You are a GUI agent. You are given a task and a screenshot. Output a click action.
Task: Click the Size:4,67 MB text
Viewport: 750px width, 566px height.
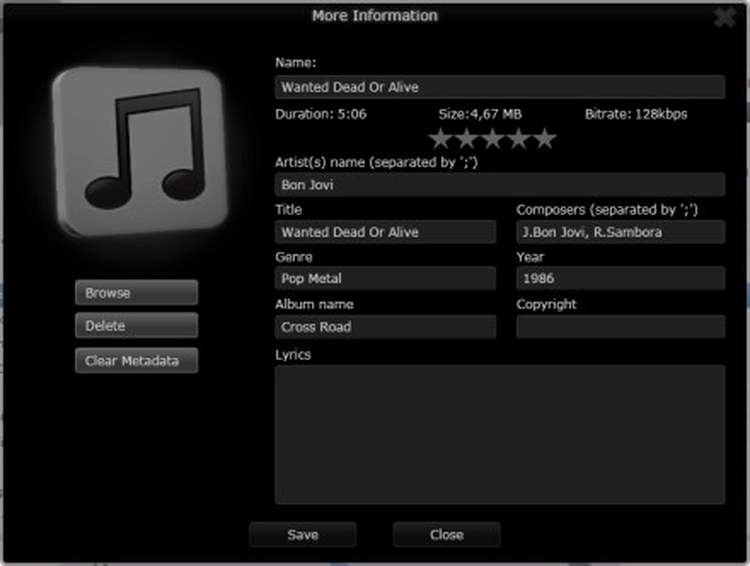click(480, 114)
